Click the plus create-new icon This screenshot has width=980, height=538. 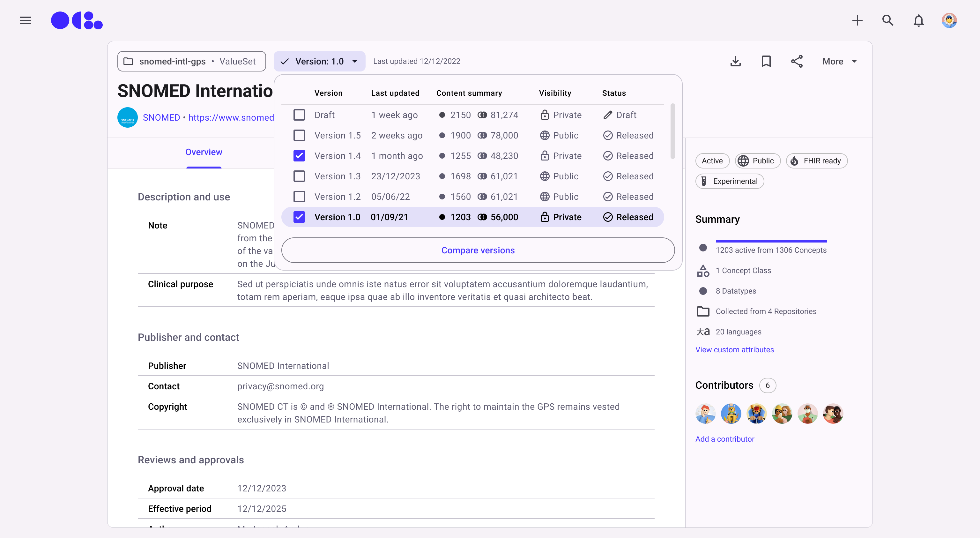pyautogui.click(x=857, y=20)
